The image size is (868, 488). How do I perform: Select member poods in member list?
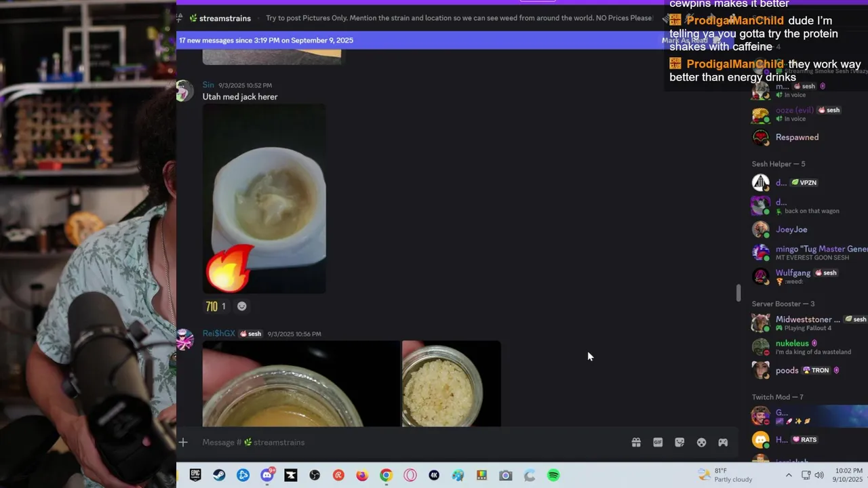click(807, 370)
